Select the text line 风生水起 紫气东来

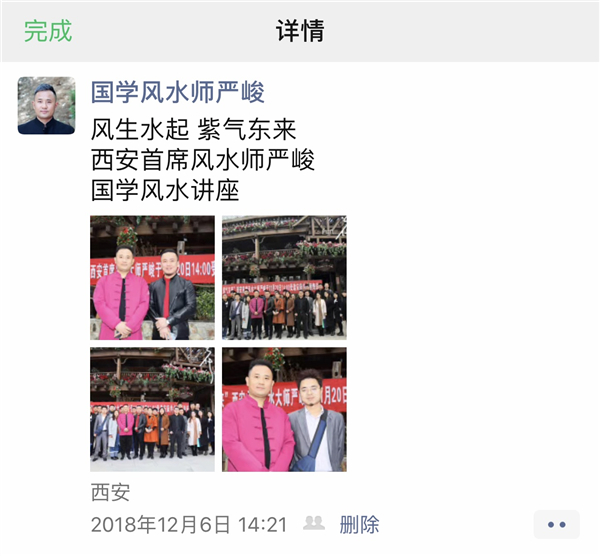click(x=194, y=129)
